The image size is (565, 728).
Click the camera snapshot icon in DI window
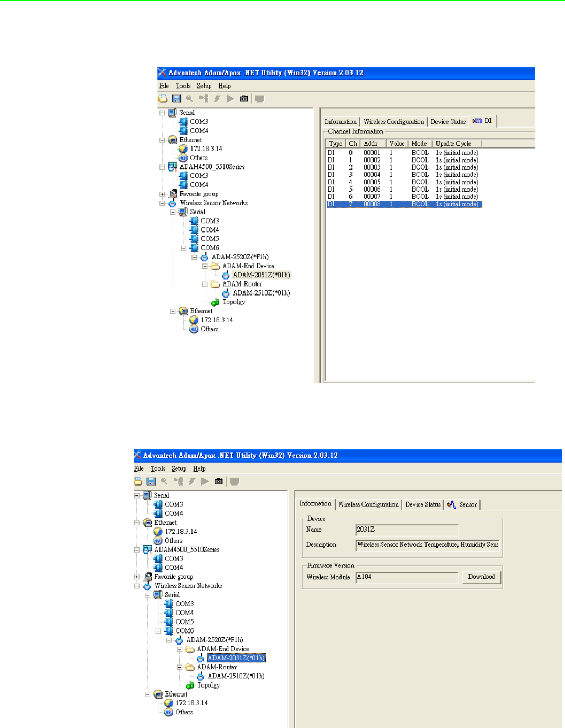click(x=244, y=99)
